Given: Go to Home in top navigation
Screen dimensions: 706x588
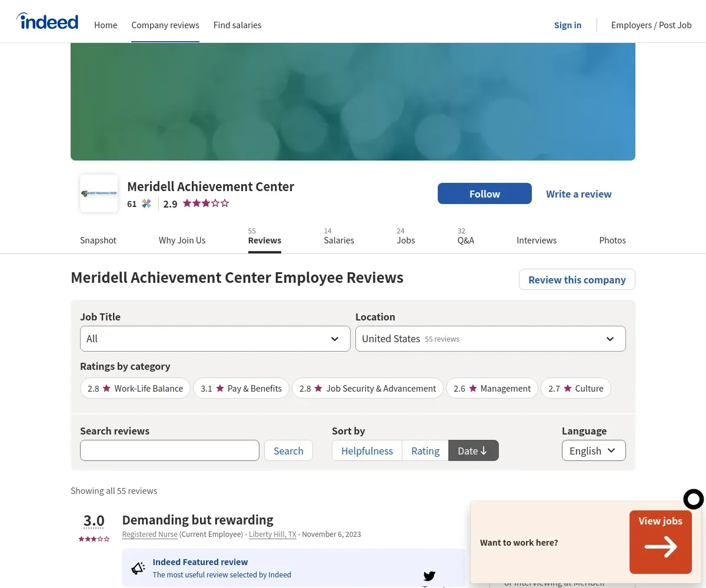Looking at the screenshot, I should (x=106, y=25).
